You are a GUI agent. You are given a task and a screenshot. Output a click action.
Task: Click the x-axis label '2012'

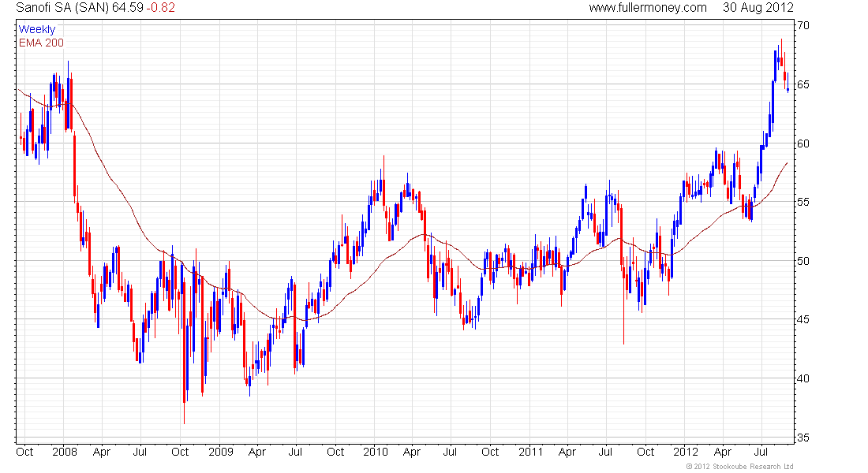pyautogui.click(x=685, y=452)
